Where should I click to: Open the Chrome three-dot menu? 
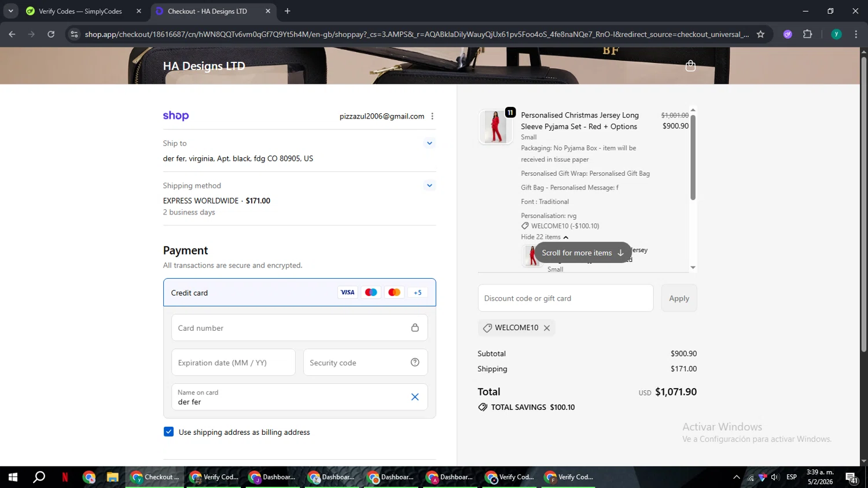pyautogui.click(x=856, y=34)
